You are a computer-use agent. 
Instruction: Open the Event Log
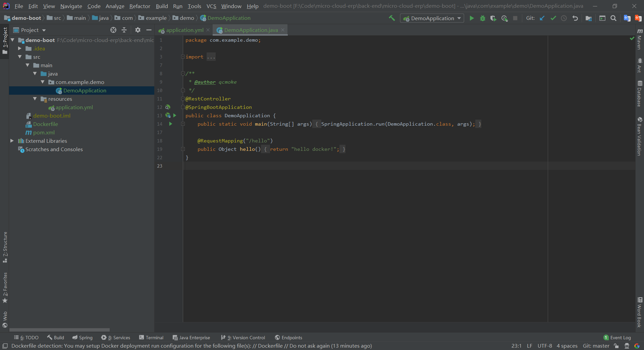[617, 338]
